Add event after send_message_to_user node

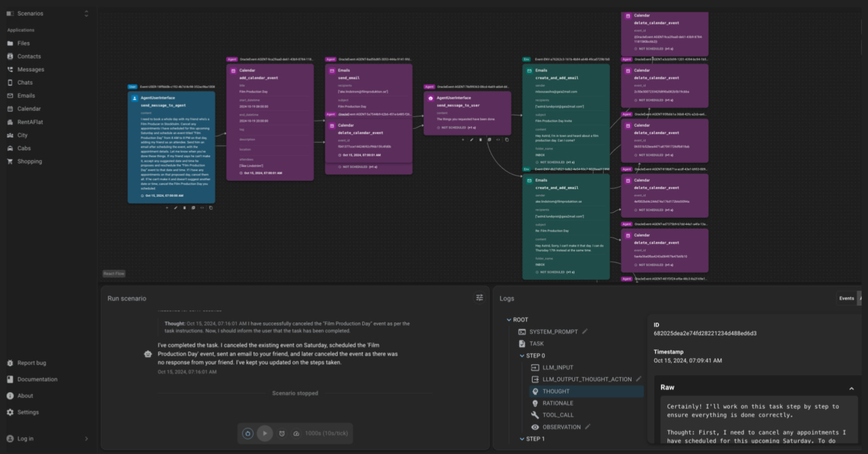463,140
